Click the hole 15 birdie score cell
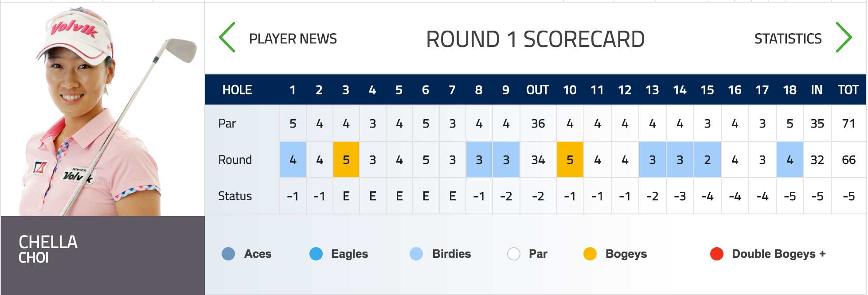This screenshot has height=295, width=868. coord(707,159)
